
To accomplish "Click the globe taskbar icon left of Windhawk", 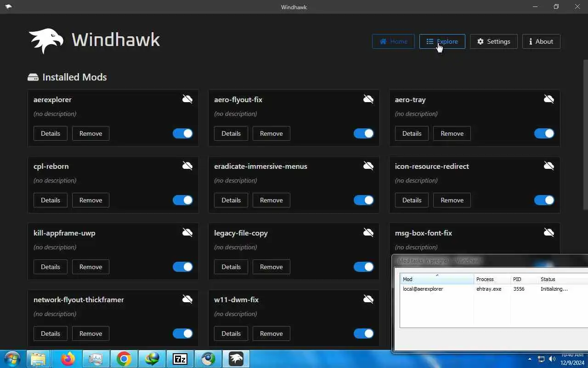I will [x=208, y=359].
